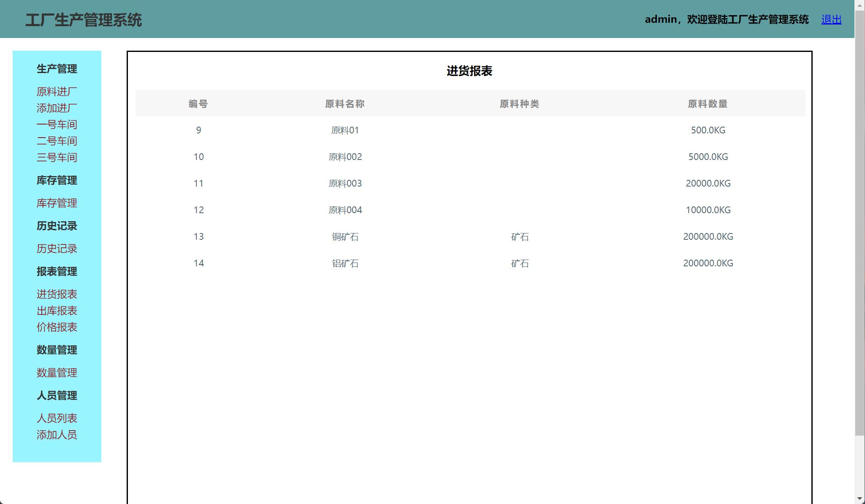The height and width of the screenshot is (504, 865).
Task: View the 历史记录 history page
Action: (57, 249)
